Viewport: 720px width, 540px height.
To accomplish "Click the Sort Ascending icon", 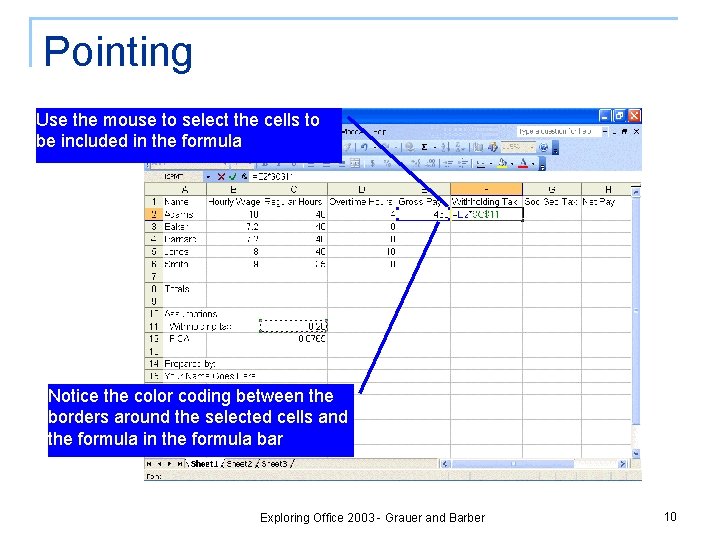I will click(x=445, y=147).
